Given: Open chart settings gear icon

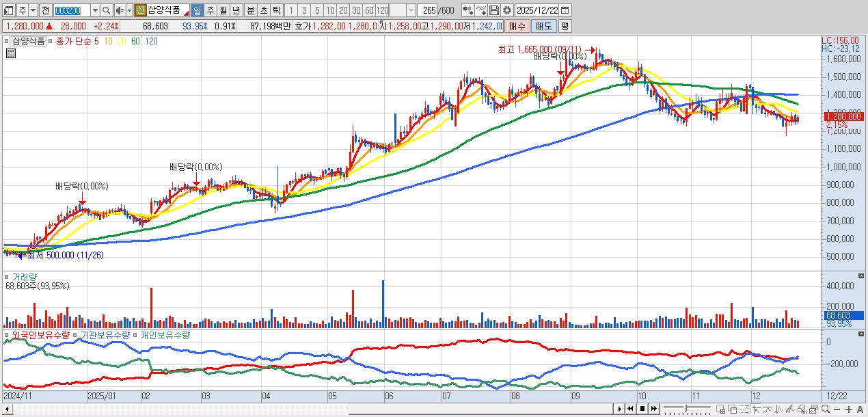Looking at the screenshot, I should [507, 10].
